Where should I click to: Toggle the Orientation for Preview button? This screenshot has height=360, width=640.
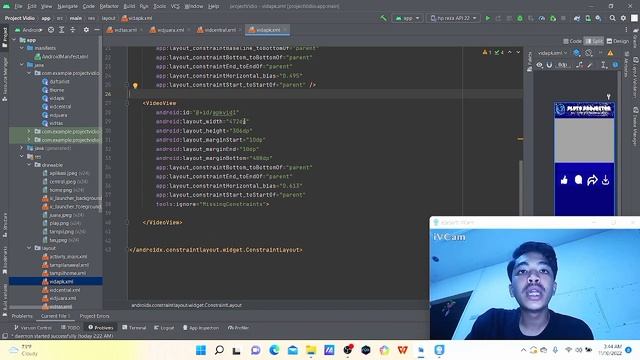click(589, 53)
